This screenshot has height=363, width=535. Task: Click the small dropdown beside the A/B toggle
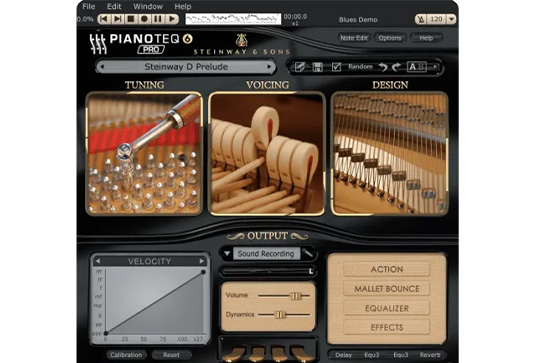(x=435, y=67)
